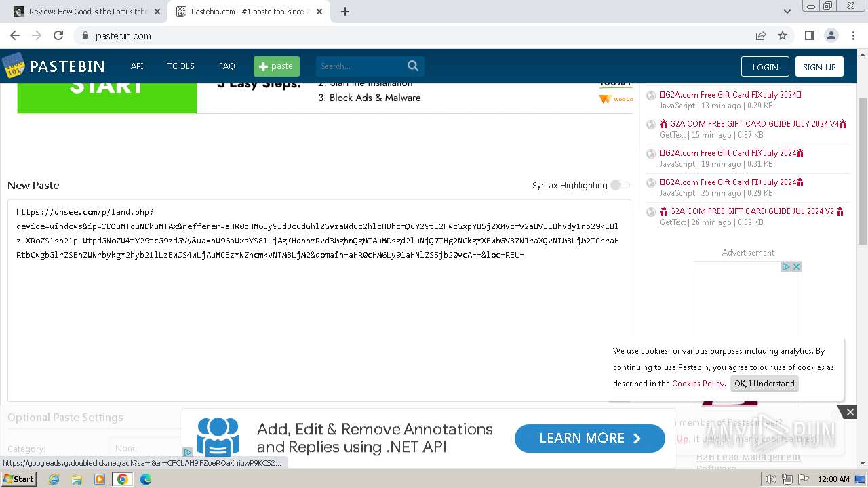The image size is (868, 488).
Task: Click the globe icon beside G2A GUIDE V2 paste
Action: coord(651,212)
